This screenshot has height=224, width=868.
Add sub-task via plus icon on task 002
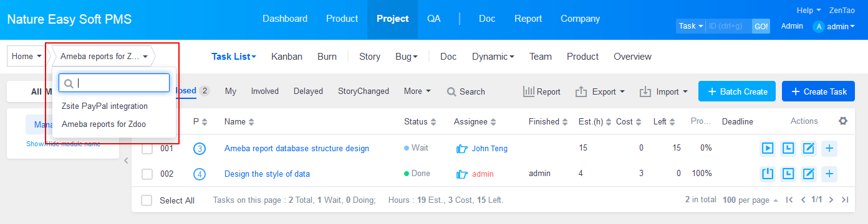click(x=829, y=174)
